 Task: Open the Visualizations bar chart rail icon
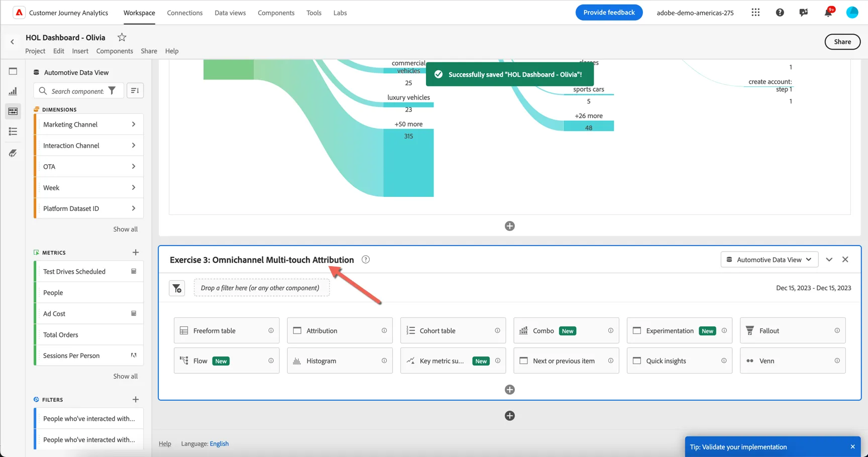pos(13,91)
